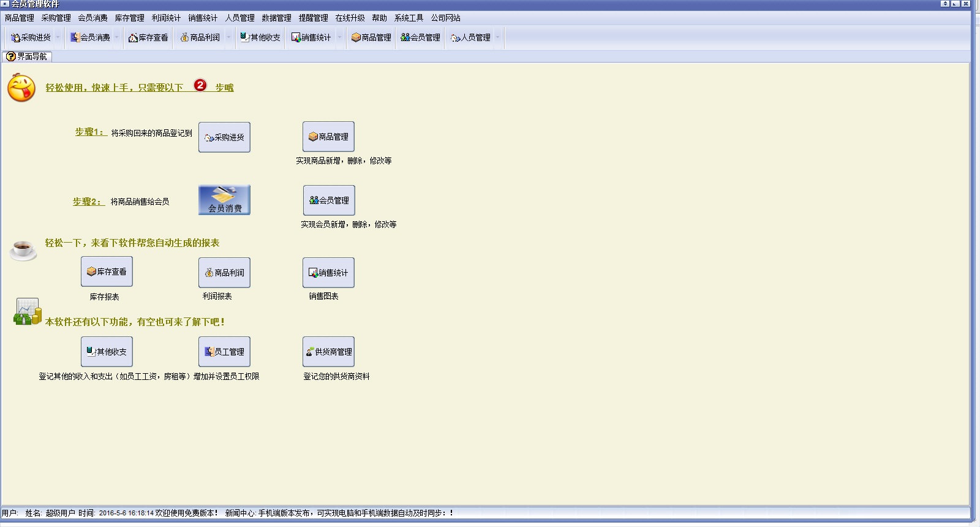The width and height of the screenshot is (980, 527).
Task: Open the 利润统计 menu
Action: point(167,18)
